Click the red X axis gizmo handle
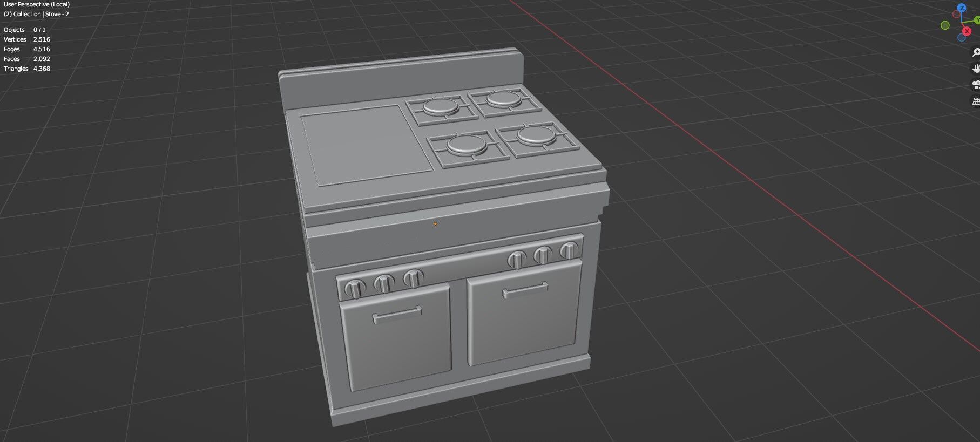Screen dimensions: 980x442 (x=967, y=31)
